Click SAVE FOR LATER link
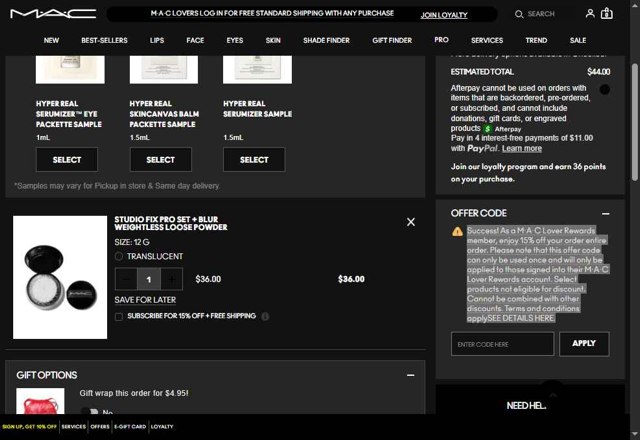This screenshot has width=640, height=440. [145, 300]
